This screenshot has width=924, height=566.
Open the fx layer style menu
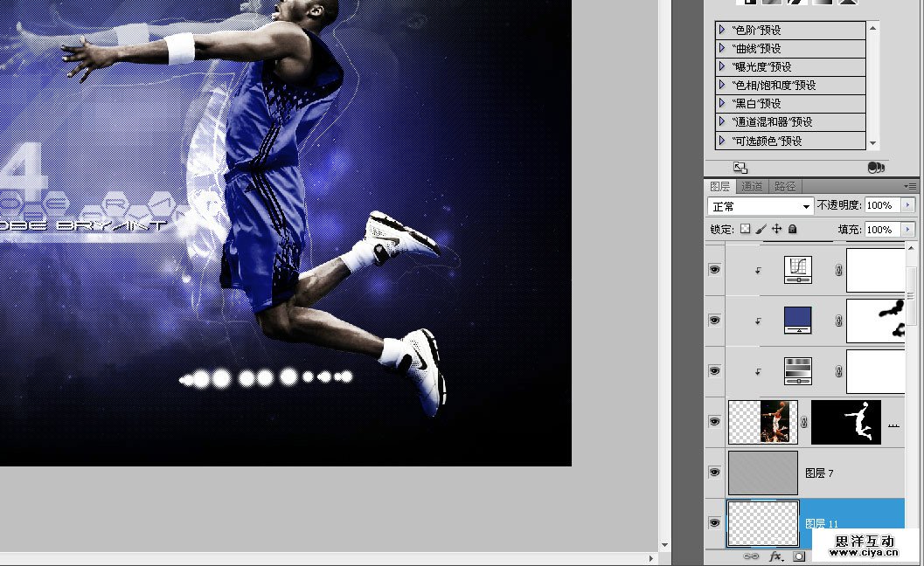pyautogui.click(x=775, y=556)
